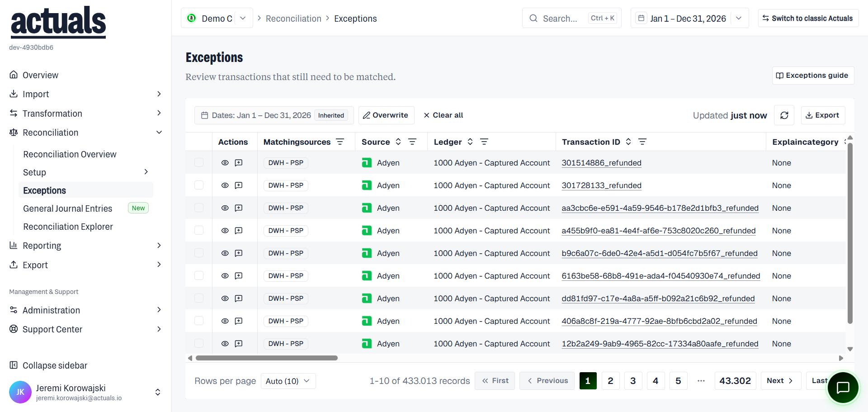Open the Rows per page Auto (10) dropdown
This screenshot has height=412, width=868.
[x=288, y=381]
